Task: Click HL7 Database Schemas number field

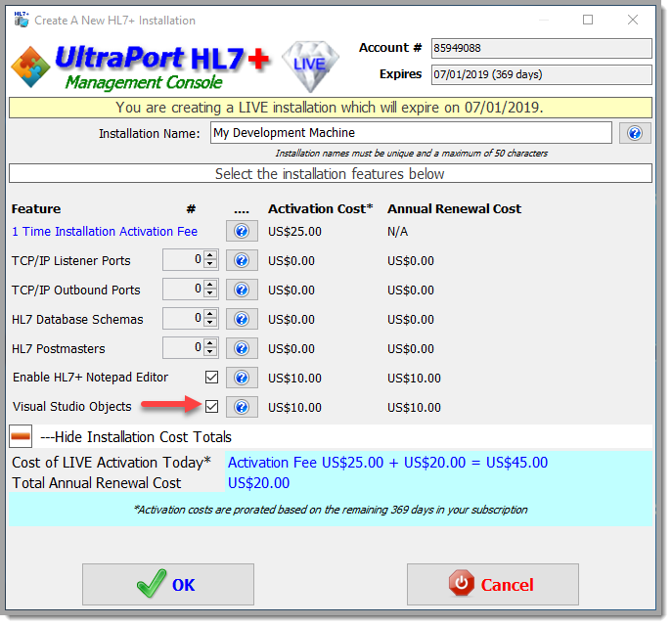Action: pos(184,319)
